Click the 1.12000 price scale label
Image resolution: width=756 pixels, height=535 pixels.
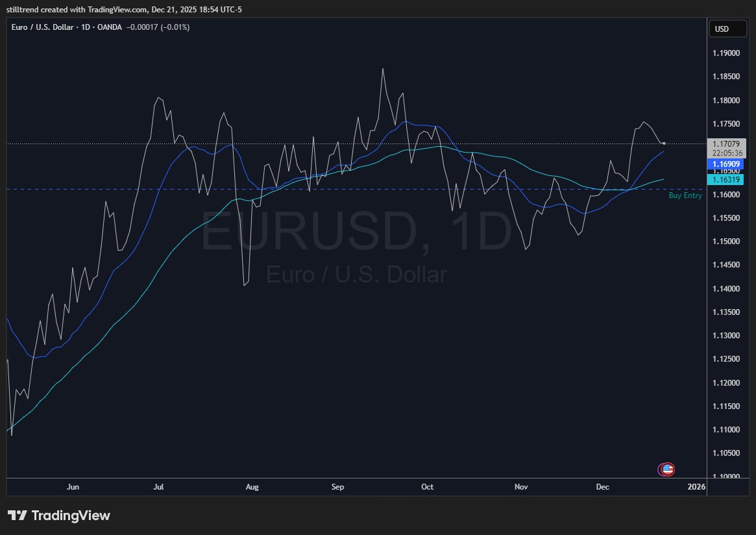726,383
